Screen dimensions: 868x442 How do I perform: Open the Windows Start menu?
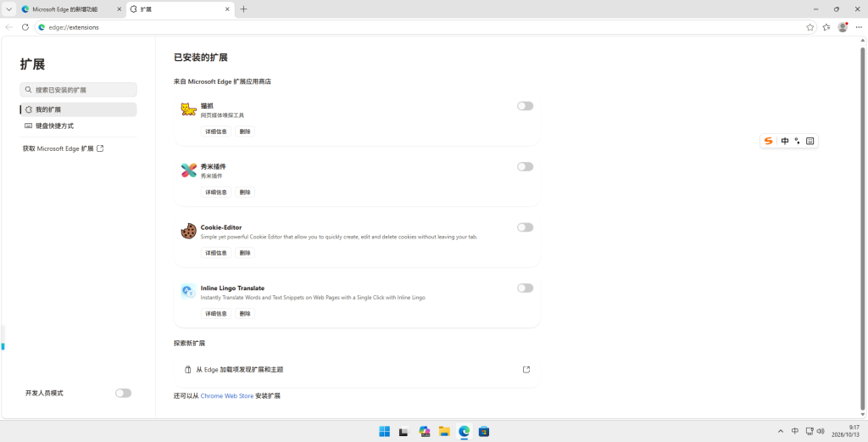[384, 432]
